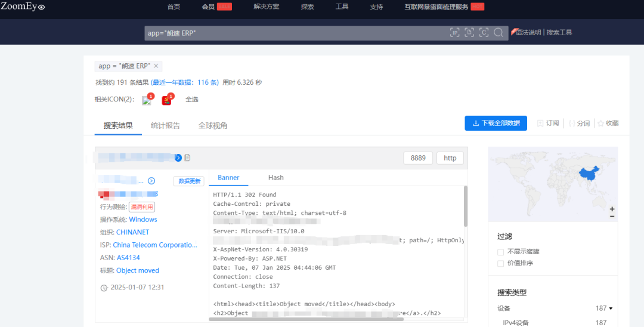Click the ZoomEye logo
This screenshot has width=644, height=327.
[23, 6]
